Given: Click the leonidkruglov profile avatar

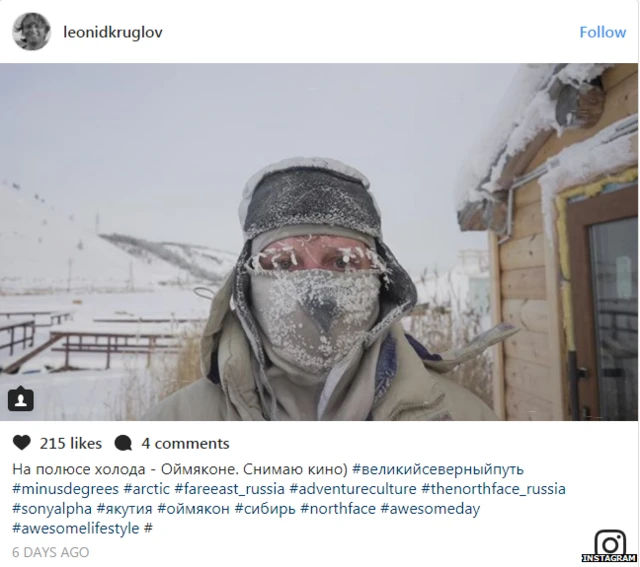Looking at the screenshot, I should pyautogui.click(x=31, y=31).
